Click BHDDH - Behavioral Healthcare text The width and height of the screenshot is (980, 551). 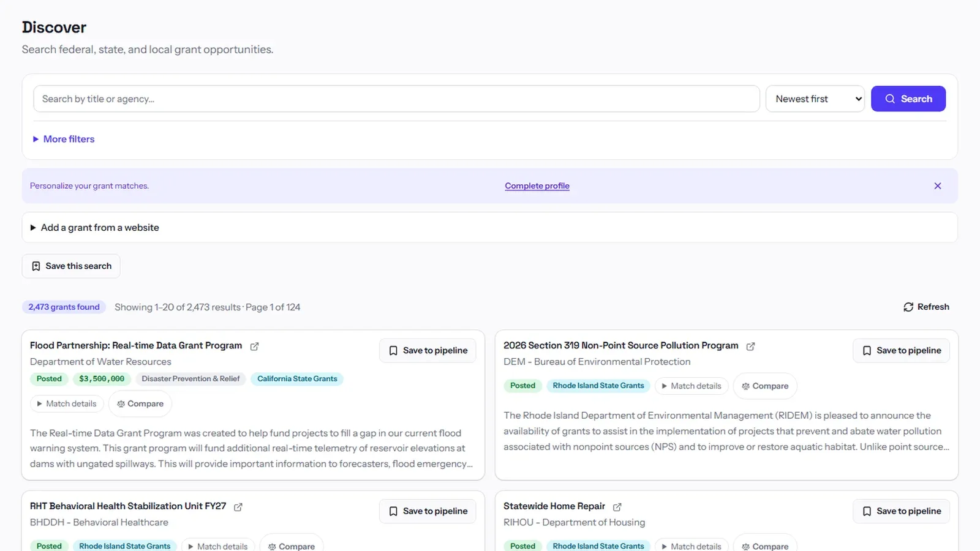[99, 522]
